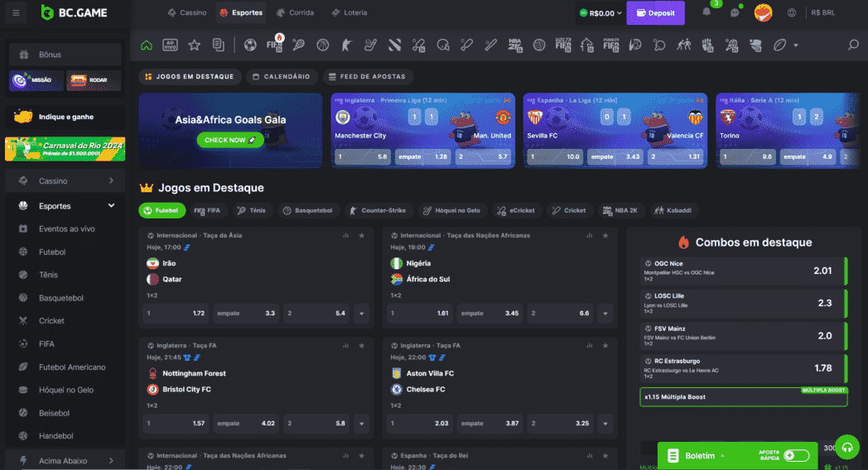Open statistics icon for Nigéria vs África do Sul
This screenshot has height=470, width=868.
click(x=590, y=236)
